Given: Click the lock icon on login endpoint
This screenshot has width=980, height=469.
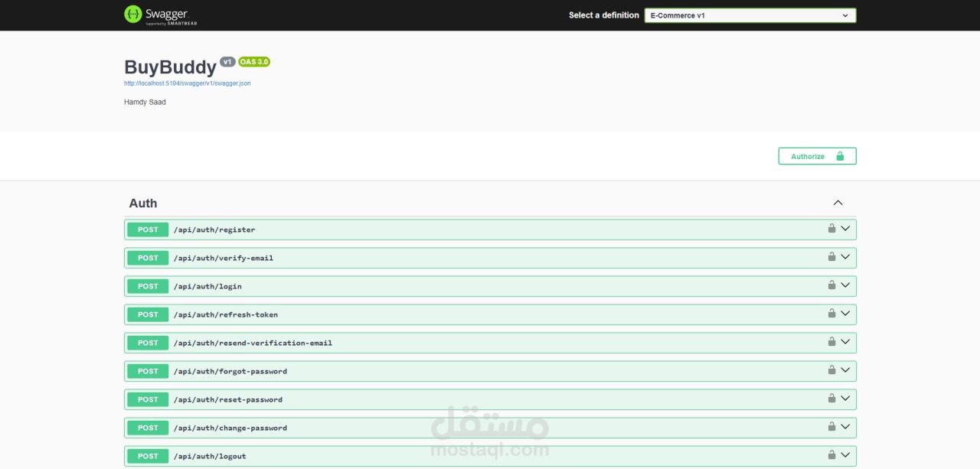Looking at the screenshot, I should point(831,285).
